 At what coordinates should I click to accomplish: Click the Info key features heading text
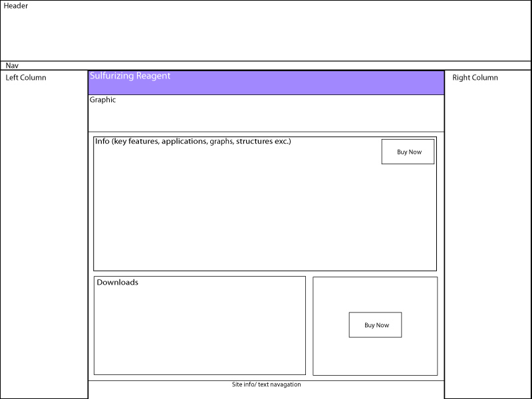(x=193, y=141)
